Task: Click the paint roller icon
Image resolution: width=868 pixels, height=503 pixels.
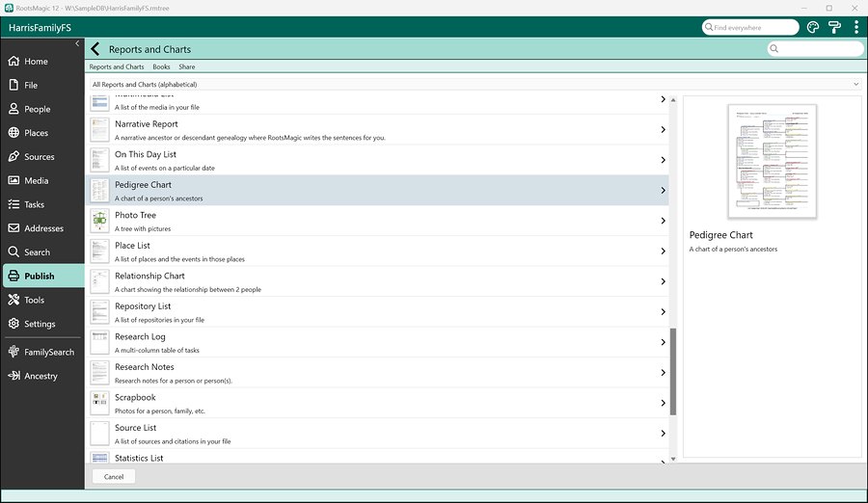Action: (834, 27)
